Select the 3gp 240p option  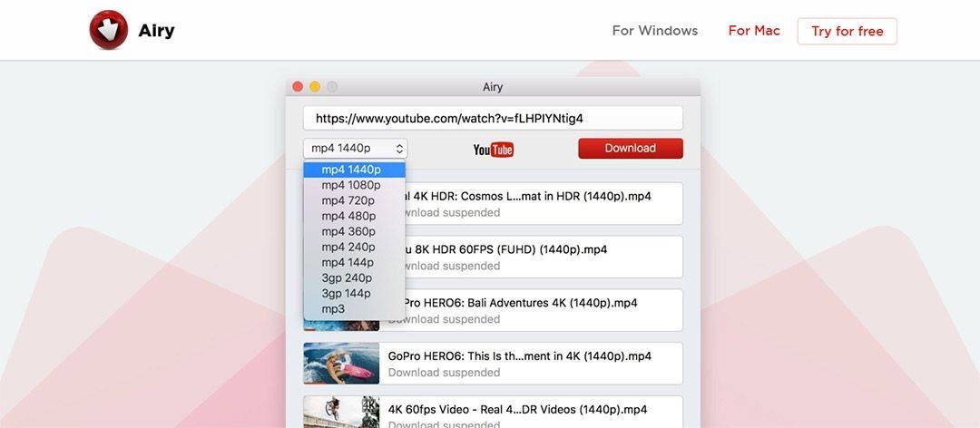point(355,278)
